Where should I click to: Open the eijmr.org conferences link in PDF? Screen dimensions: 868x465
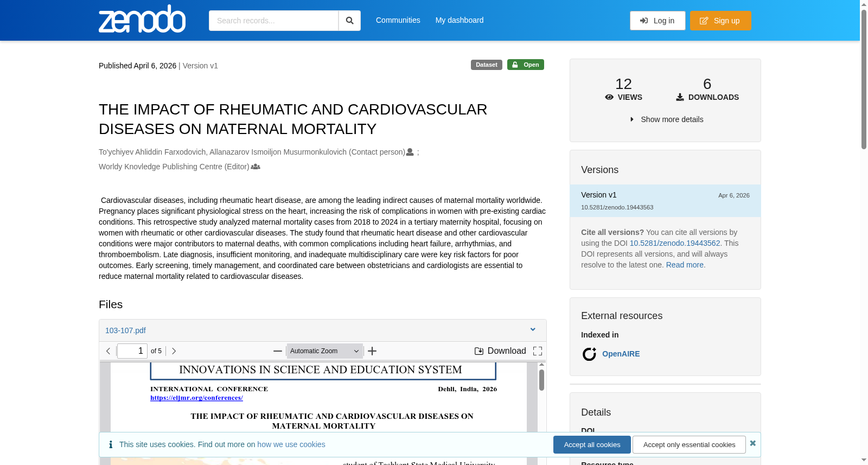pos(196,398)
